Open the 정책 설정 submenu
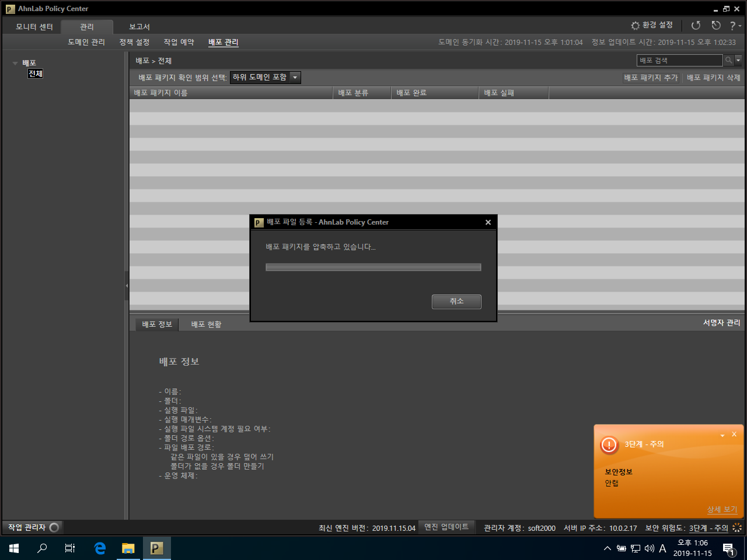This screenshot has width=747, height=560. pos(134,42)
